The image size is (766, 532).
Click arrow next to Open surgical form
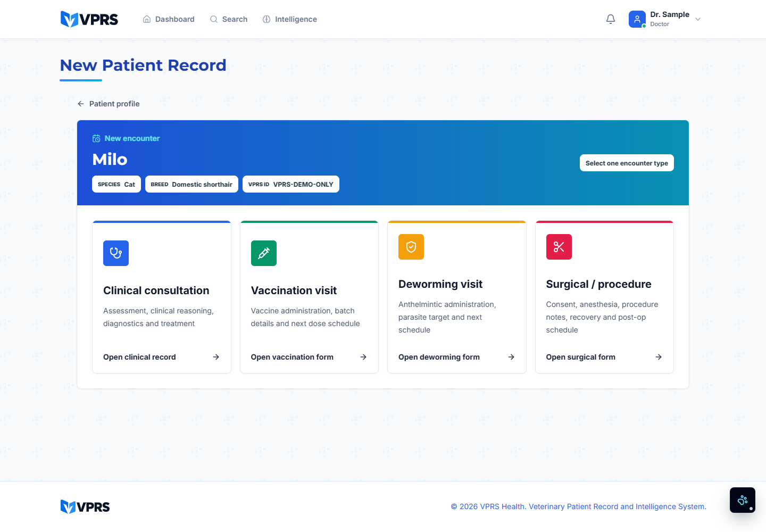[659, 357]
